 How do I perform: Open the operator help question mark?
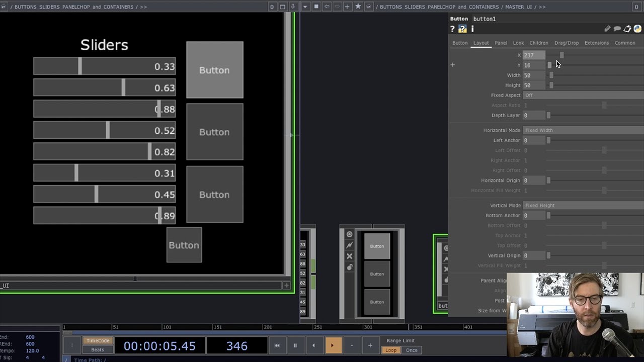(452, 29)
